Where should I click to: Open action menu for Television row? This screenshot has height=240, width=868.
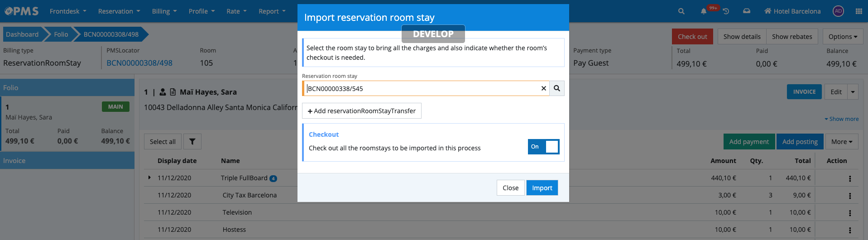(x=849, y=213)
